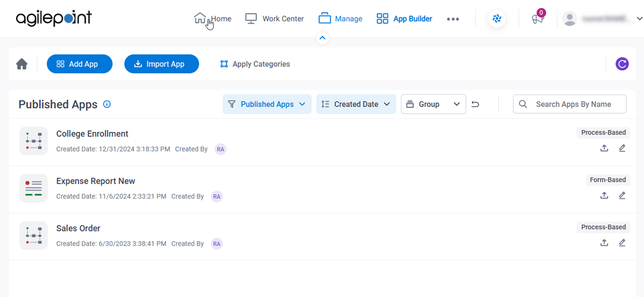Click the Import App button
The image size is (644, 297).
pos(162,64)
